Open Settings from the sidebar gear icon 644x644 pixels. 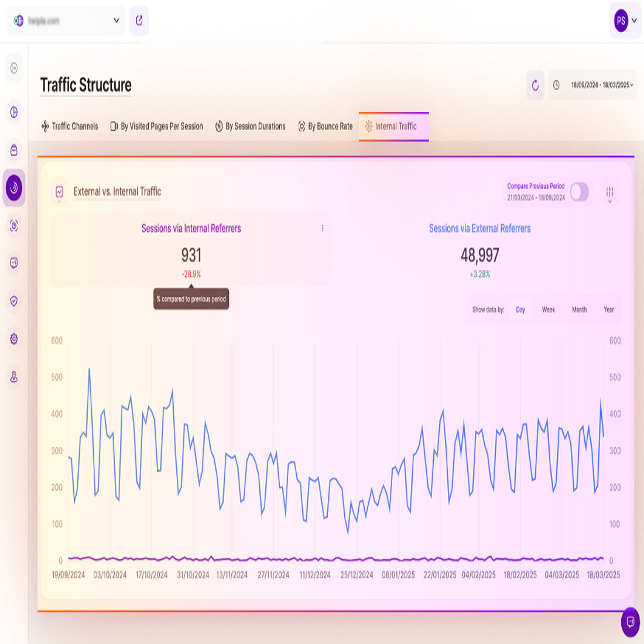[13, 339]
